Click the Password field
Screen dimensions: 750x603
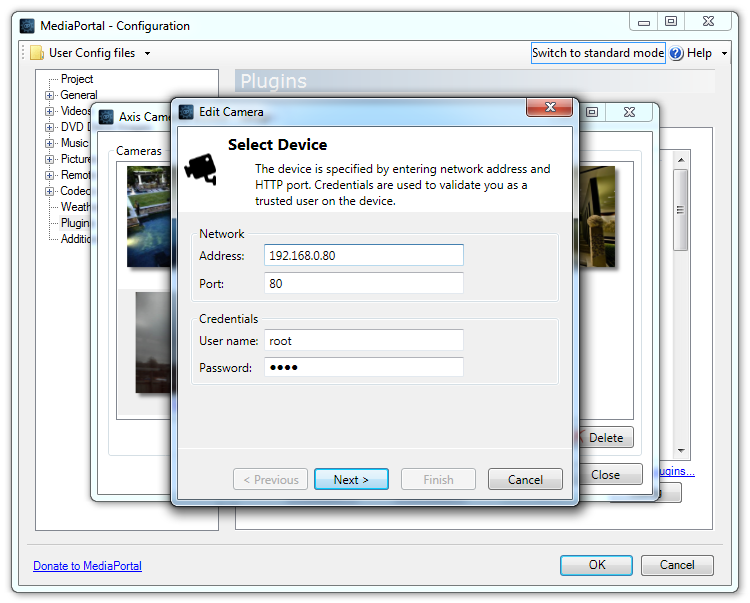coord(364,367)
